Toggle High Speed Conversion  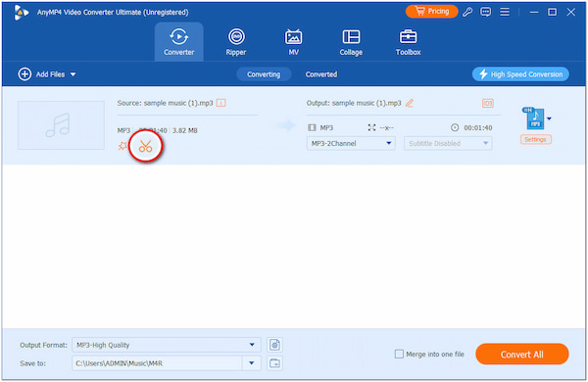[520, 74]
